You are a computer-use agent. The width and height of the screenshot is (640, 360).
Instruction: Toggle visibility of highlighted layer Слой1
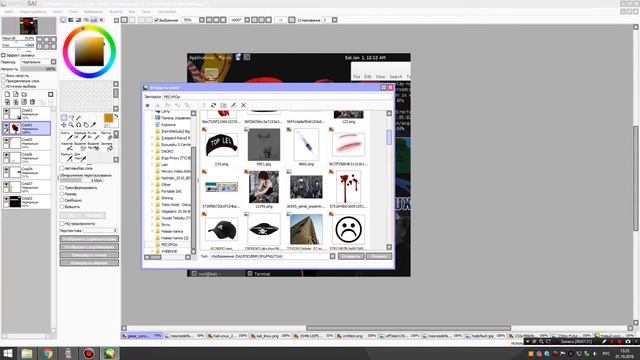(x=6, y=125)
